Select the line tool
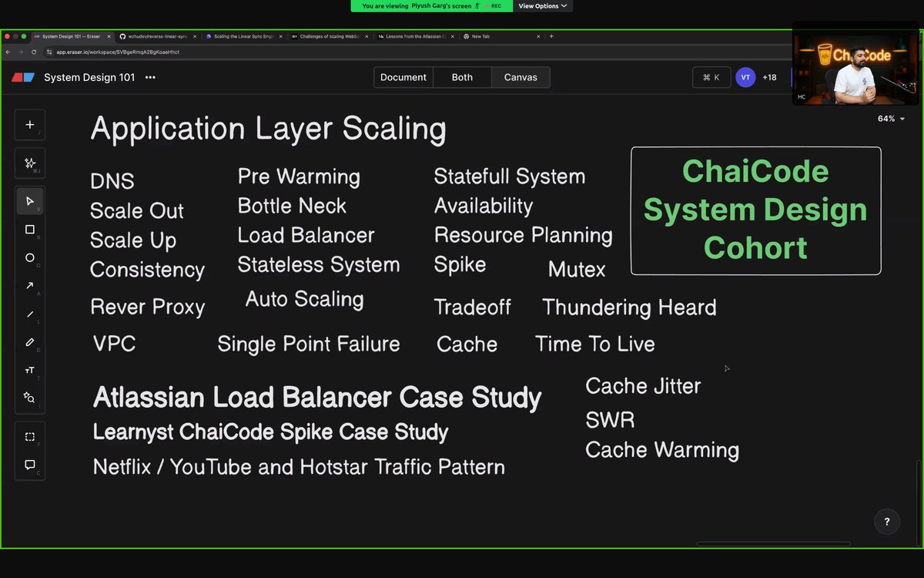 coord(30,314)
